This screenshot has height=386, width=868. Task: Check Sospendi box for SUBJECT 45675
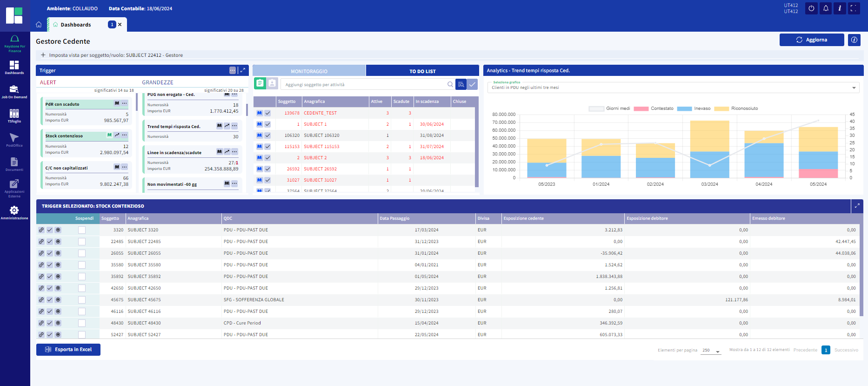82,300
